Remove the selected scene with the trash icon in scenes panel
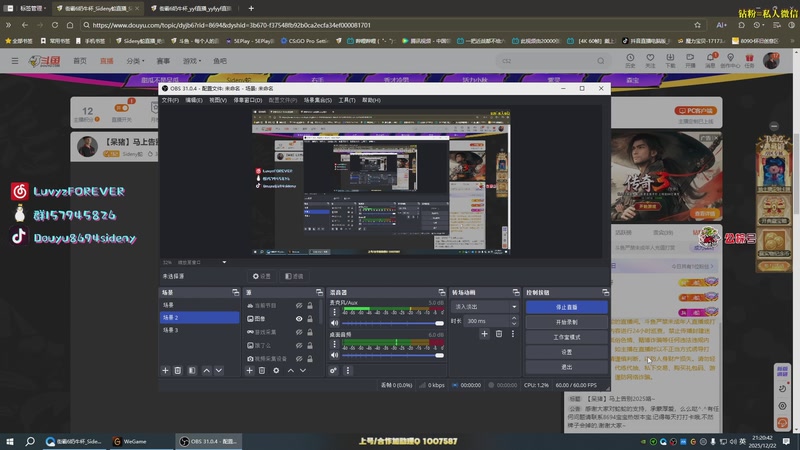This screenshot has width=800, height=450. [178, 370]
